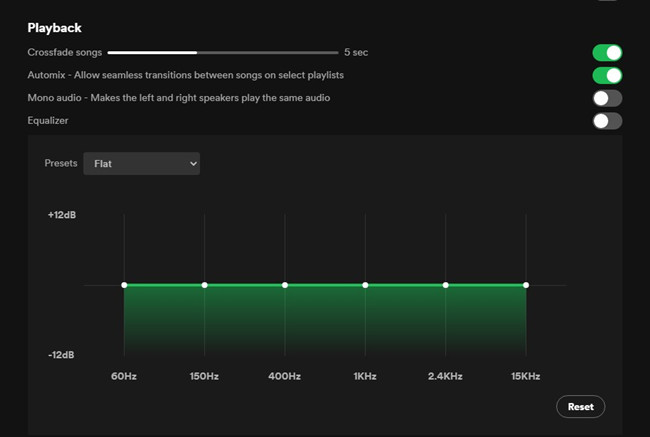Click the 60Hz frequency label

124,376
